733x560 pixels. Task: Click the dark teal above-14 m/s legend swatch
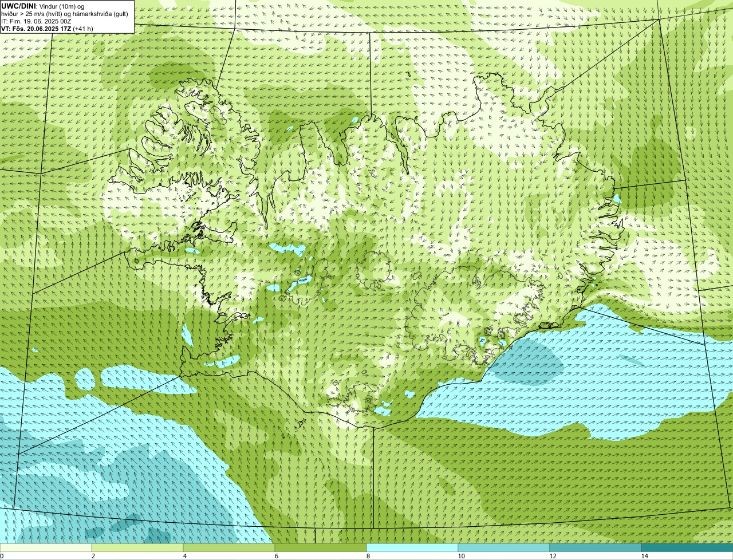pos(687,547)
